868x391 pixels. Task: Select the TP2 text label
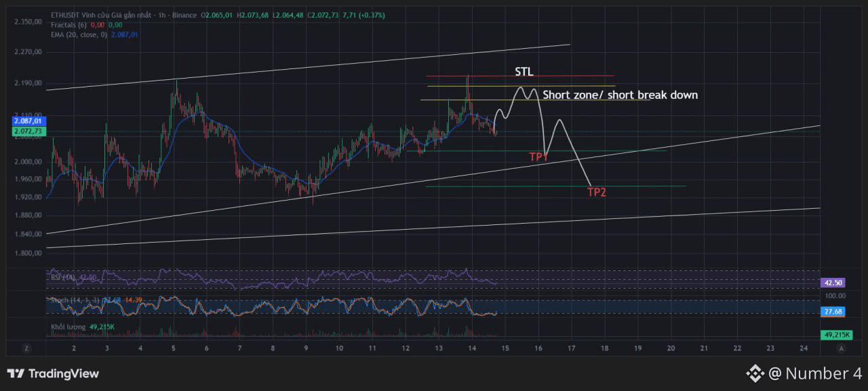[596, 192]
